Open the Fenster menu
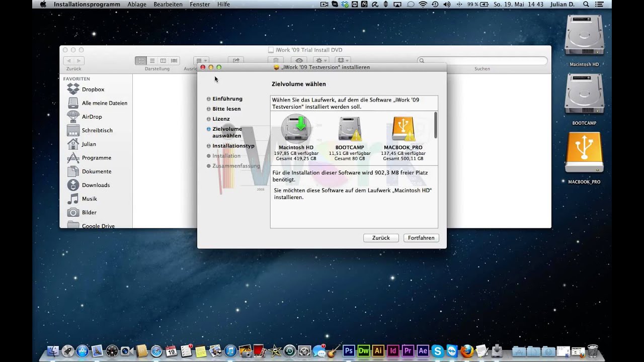The height and width of the screenshot is (362, 644). 200,4
